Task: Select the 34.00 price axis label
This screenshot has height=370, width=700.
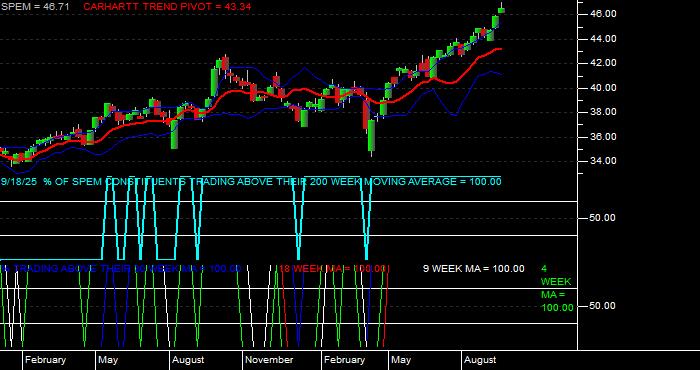Action: pyautogui.click(x=603, y=161)
